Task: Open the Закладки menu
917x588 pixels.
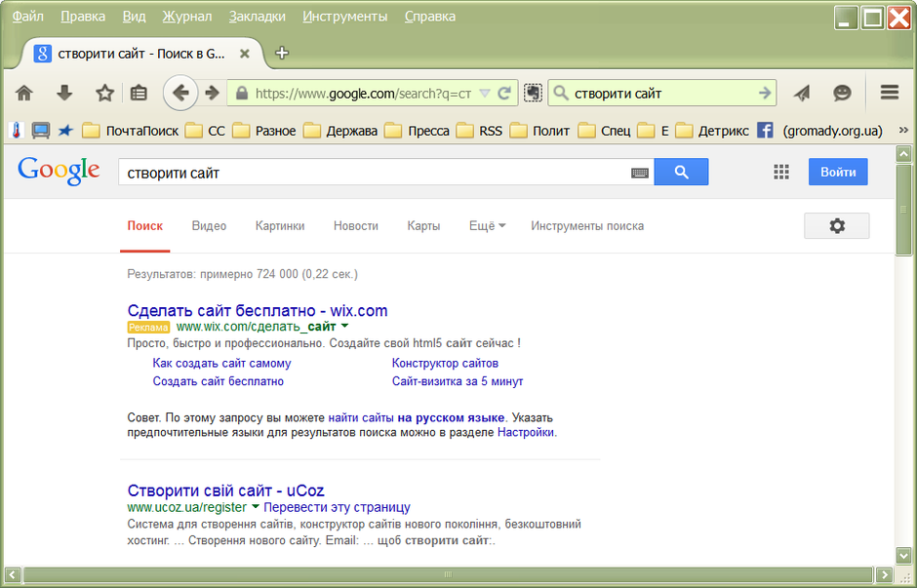Action: (257, 17)
